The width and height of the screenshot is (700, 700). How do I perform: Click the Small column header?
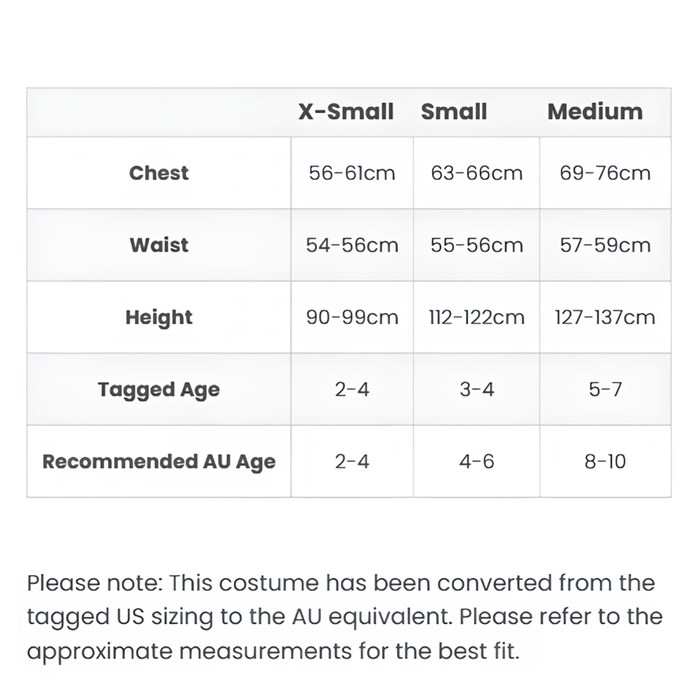pos(454,112)
